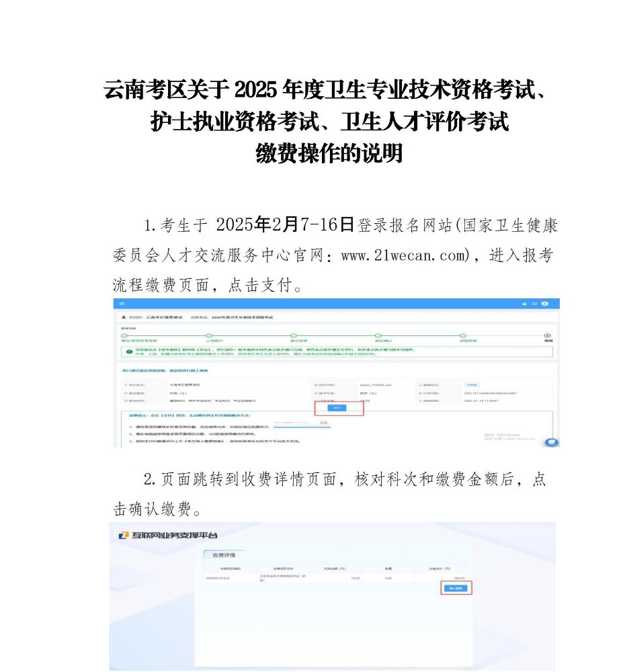The height and width of the screenshot is (672, 625).
Task: Click the person icon beside 欢迎你
Action: tap(123, 317)
